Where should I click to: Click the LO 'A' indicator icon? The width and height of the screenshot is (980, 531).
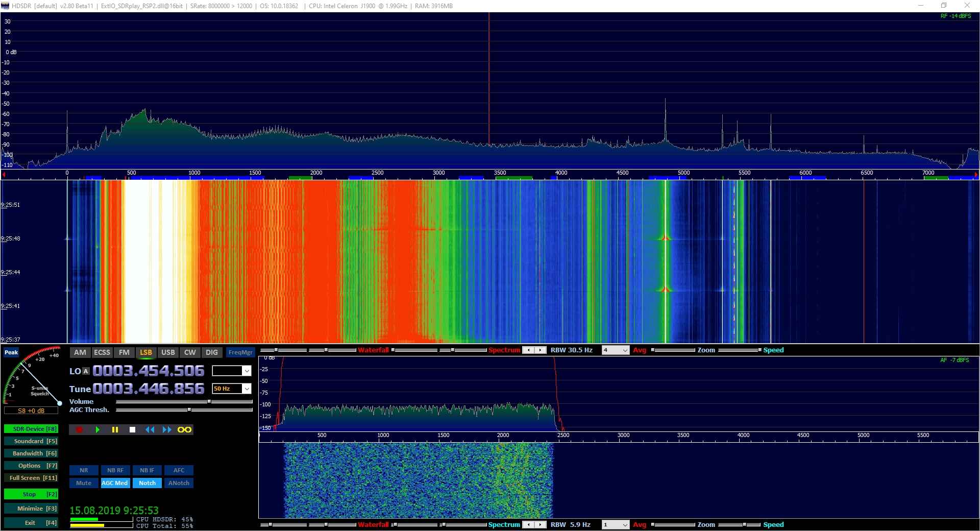[x=86, y=372]
